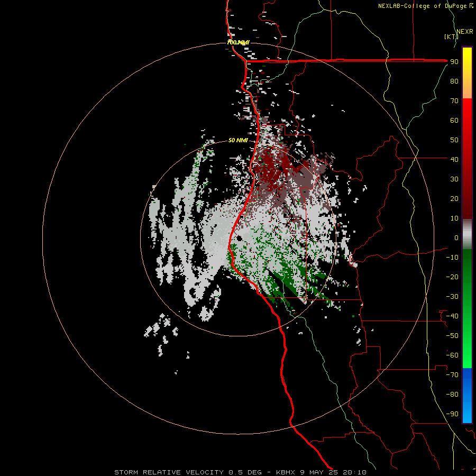Click the STORM RELATIVE VELOCITY caption text
This screenshot has height=476, width=476.
(x=170, y=472)
